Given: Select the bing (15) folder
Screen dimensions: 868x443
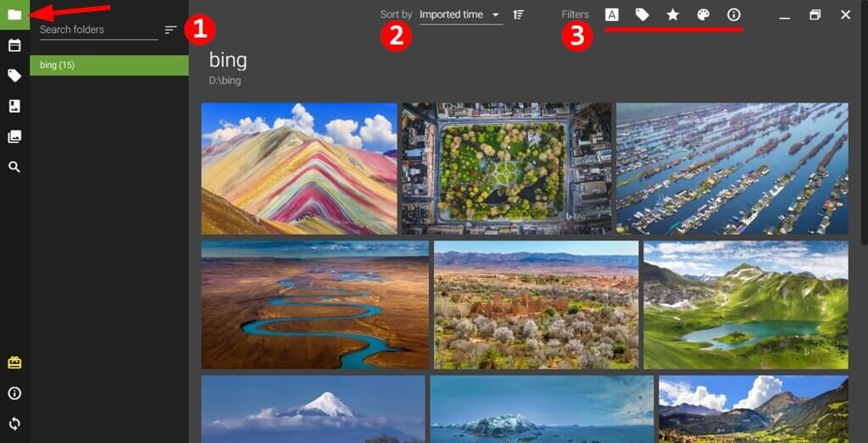Looking at the screenshot, I should pos(108,65).
